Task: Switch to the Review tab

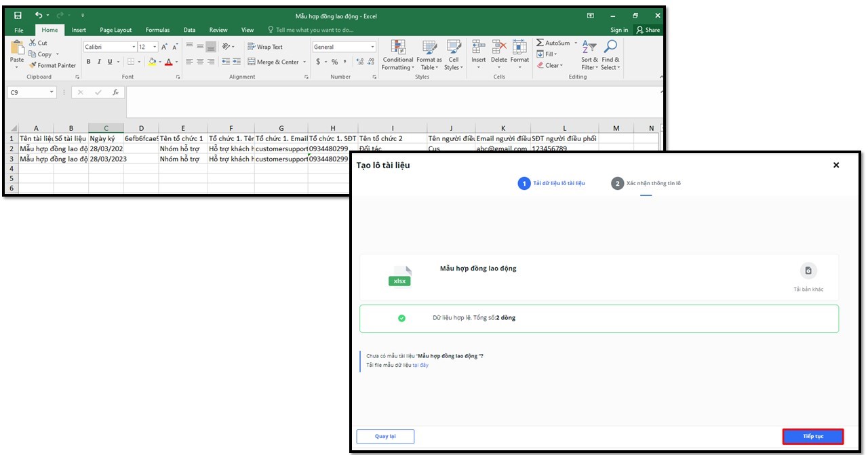Action: tap(218, 30)
